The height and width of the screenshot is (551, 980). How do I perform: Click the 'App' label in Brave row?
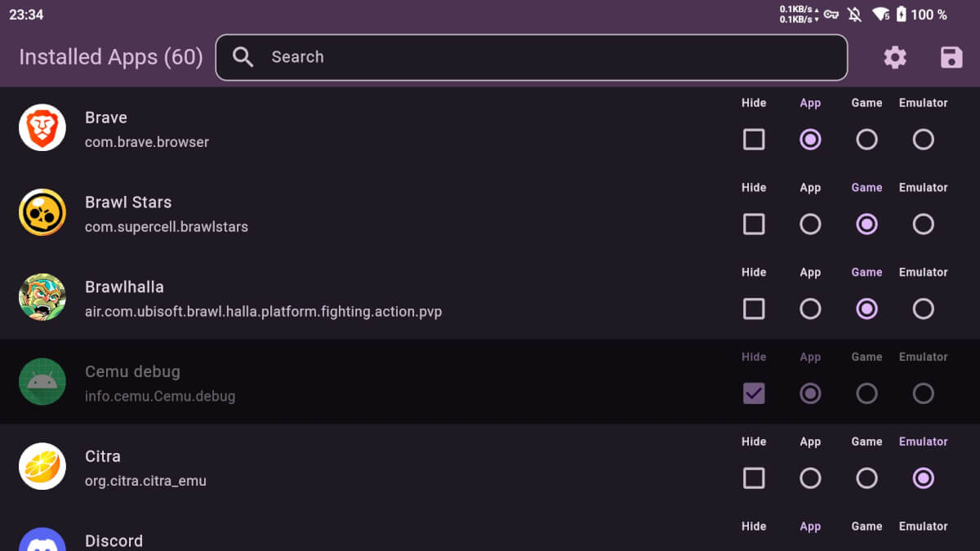click(x=810, y=103)
